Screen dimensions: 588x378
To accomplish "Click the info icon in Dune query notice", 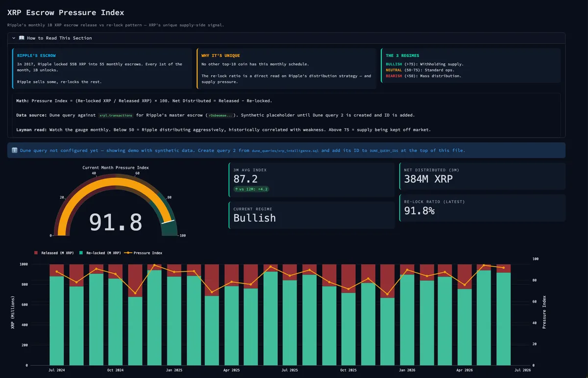I will tap(14, 151).
